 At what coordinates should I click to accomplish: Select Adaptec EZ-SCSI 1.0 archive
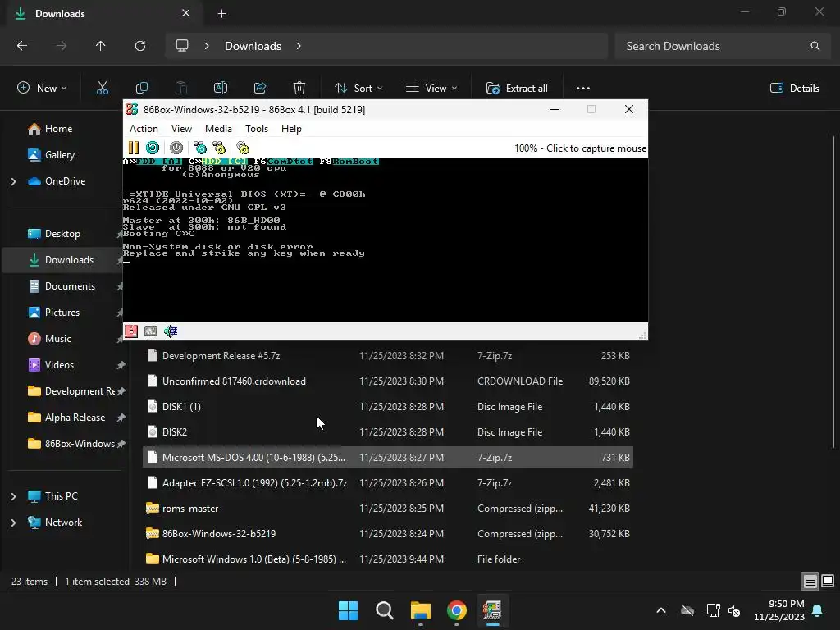388,482
